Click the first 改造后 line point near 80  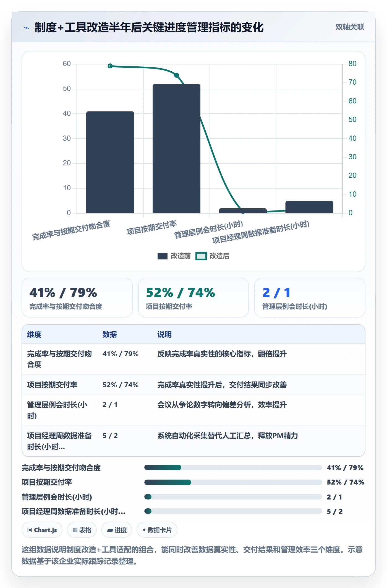click(x=110, y=66)
